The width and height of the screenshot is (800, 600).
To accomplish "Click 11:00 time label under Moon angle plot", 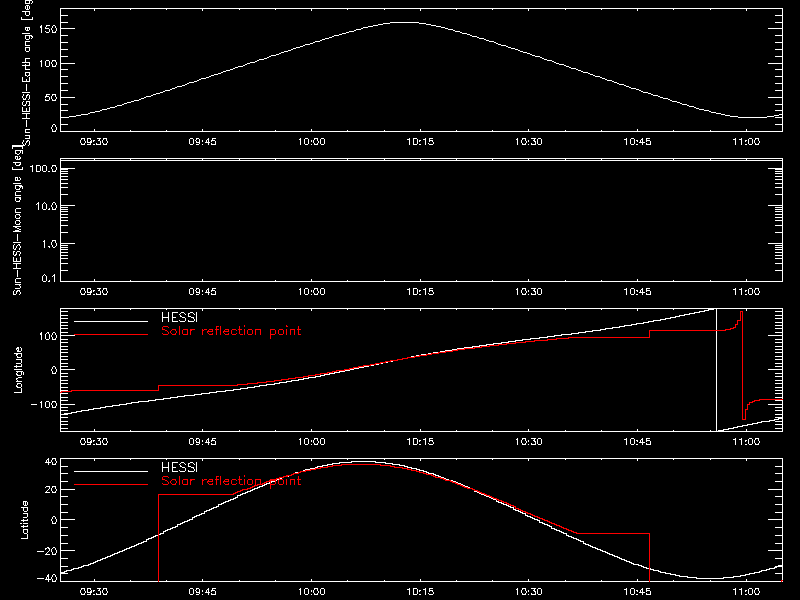I will [746, 292].
